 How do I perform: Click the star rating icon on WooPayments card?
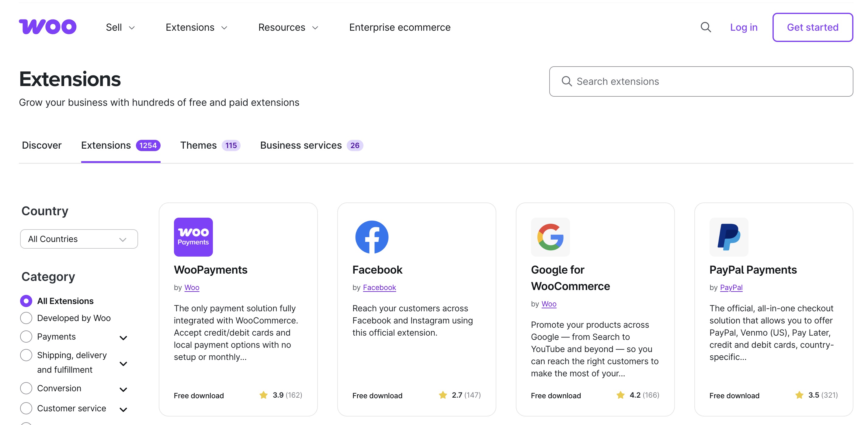pos(263,395)
